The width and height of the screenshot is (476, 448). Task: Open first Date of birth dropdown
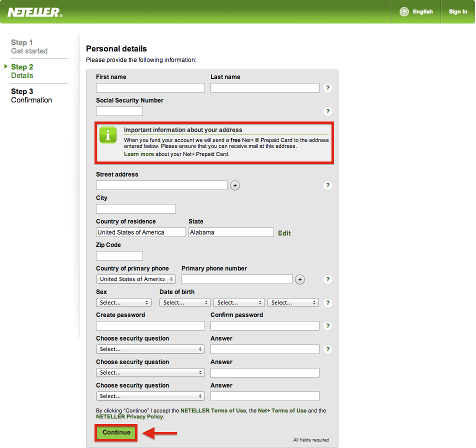click(185, 302)
